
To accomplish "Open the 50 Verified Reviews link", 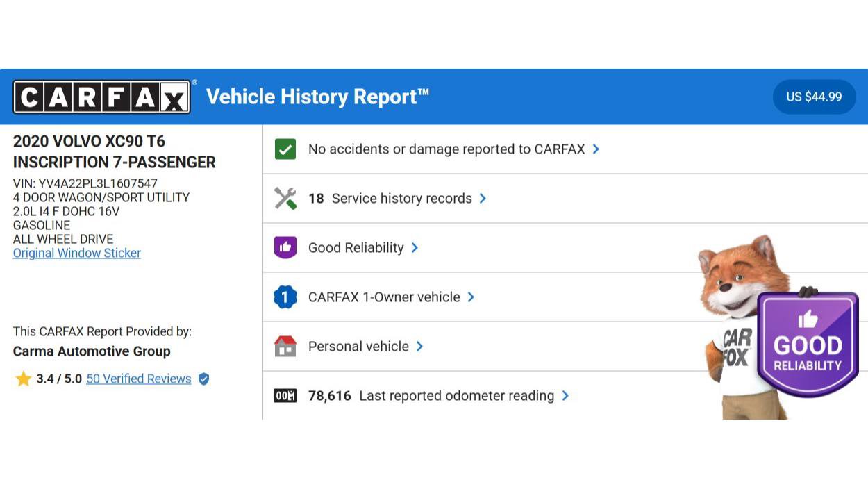I will 139,379.
